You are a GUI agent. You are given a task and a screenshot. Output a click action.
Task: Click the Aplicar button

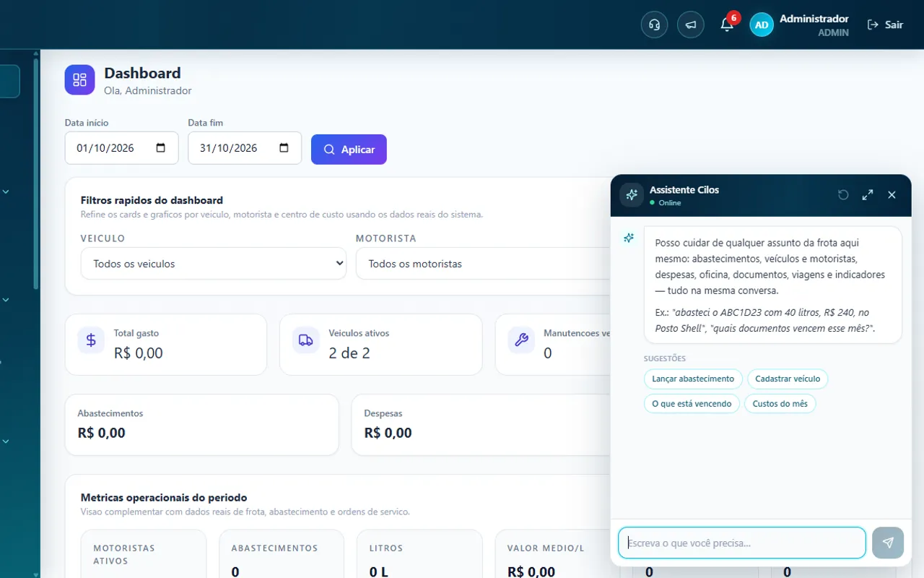click(349, 150)
